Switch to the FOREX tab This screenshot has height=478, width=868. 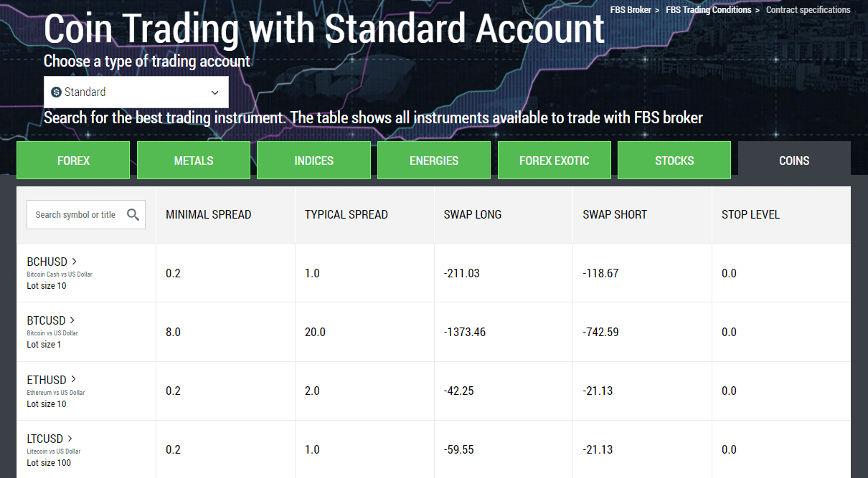73,161
